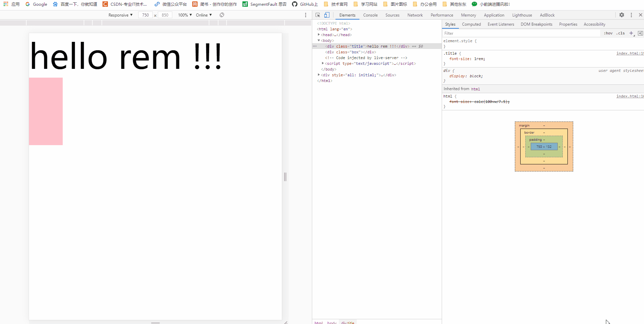Close the DevTools panel

[x=641, y=15]
